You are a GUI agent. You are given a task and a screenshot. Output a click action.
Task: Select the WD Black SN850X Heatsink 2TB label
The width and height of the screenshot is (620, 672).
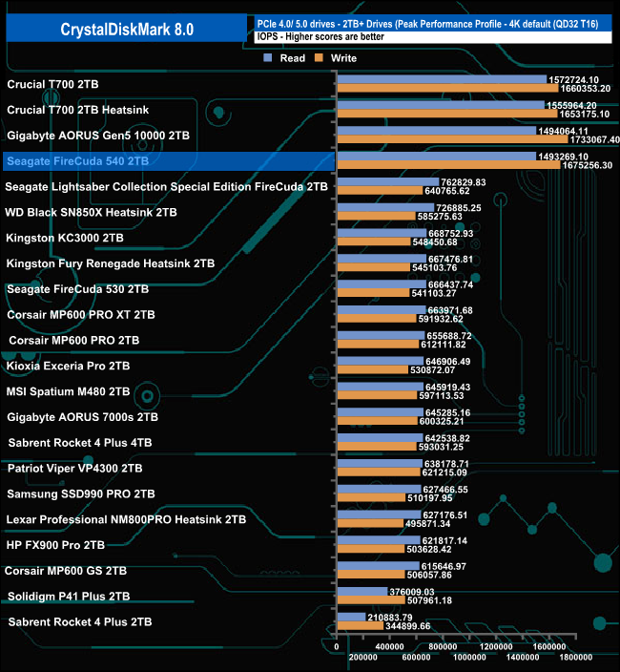click(x=91, y=212)
